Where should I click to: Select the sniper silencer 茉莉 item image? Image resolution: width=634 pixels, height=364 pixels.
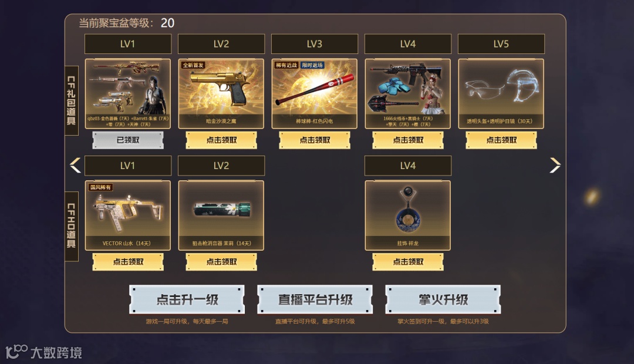pyautogui.click(x=221, y=215)
